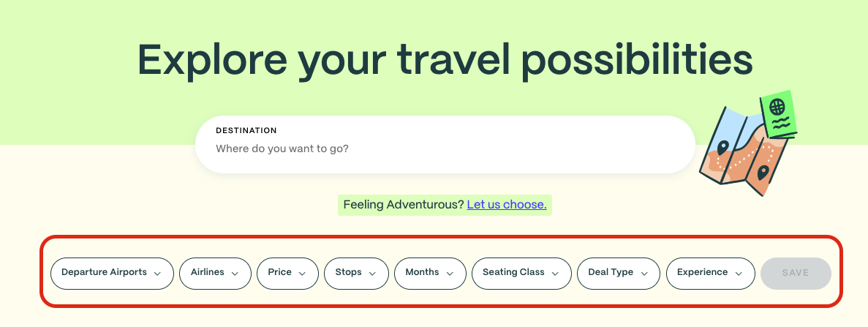The height and width of the screenshot is (327, 868).
Task: Follow the "Let us choose." link
Action: pyautogui.click(x=507, y=205)
